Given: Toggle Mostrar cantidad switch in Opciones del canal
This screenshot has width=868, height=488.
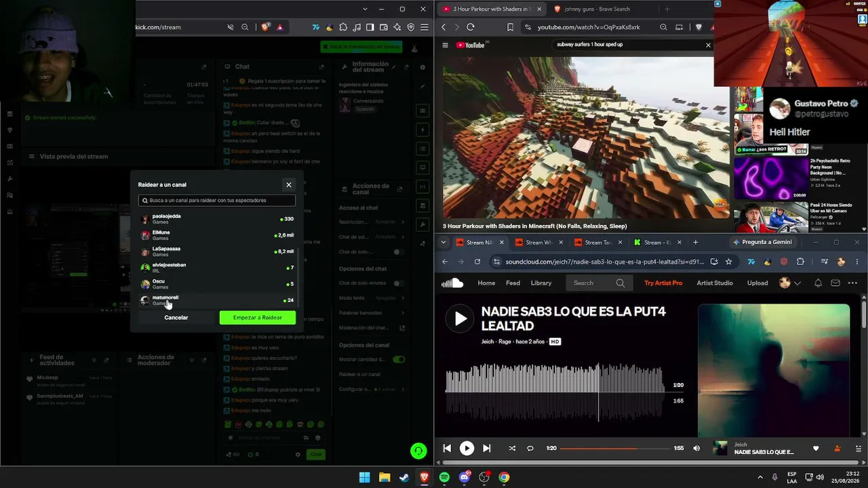Looking at the screenshot, I should (x=399, y=359).
